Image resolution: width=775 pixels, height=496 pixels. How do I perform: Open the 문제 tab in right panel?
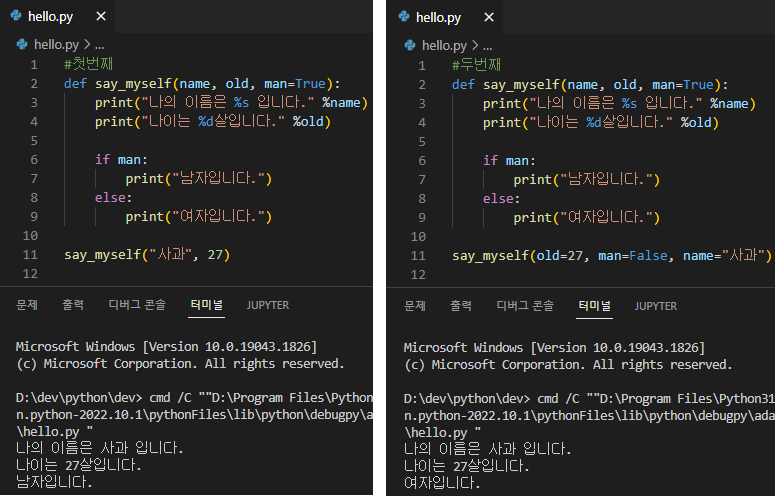[415, 306]
